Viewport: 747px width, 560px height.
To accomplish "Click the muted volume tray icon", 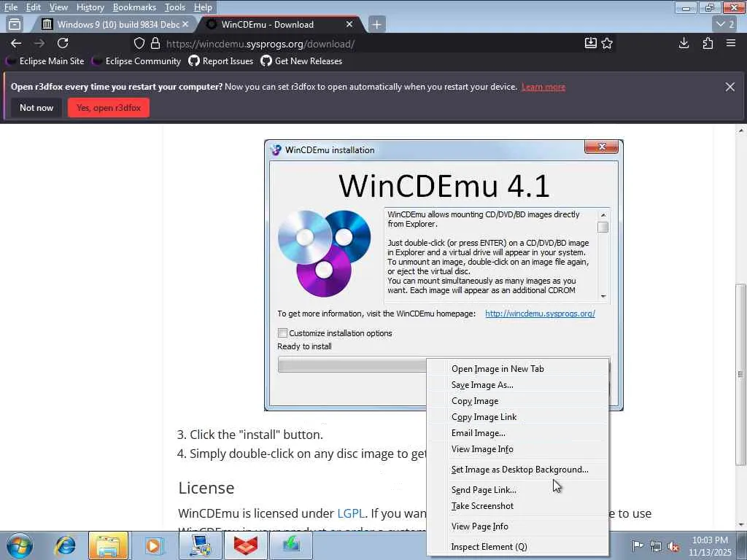I will coord(673,546).
